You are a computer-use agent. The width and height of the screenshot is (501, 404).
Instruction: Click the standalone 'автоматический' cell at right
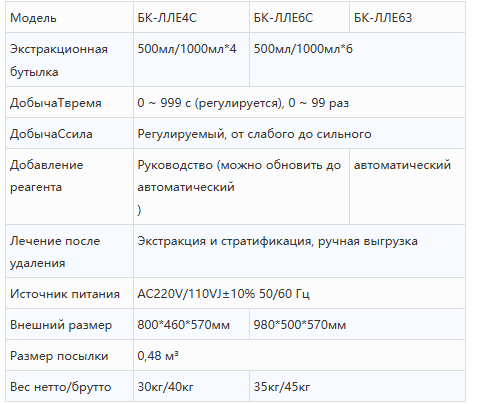[407, 187]
